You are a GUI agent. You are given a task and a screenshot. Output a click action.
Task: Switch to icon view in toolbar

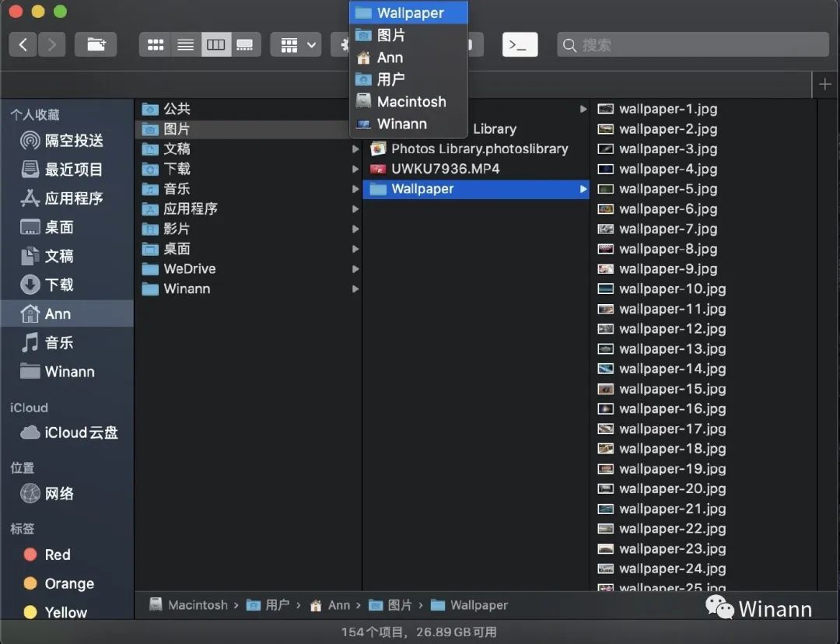point(156,44)
